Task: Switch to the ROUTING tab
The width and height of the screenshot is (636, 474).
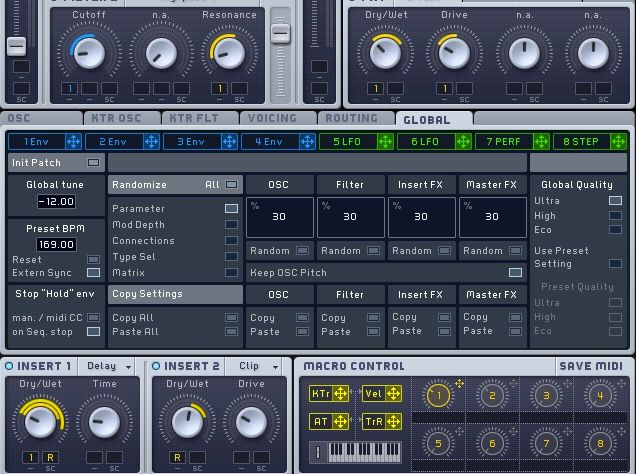Action: 351,118
